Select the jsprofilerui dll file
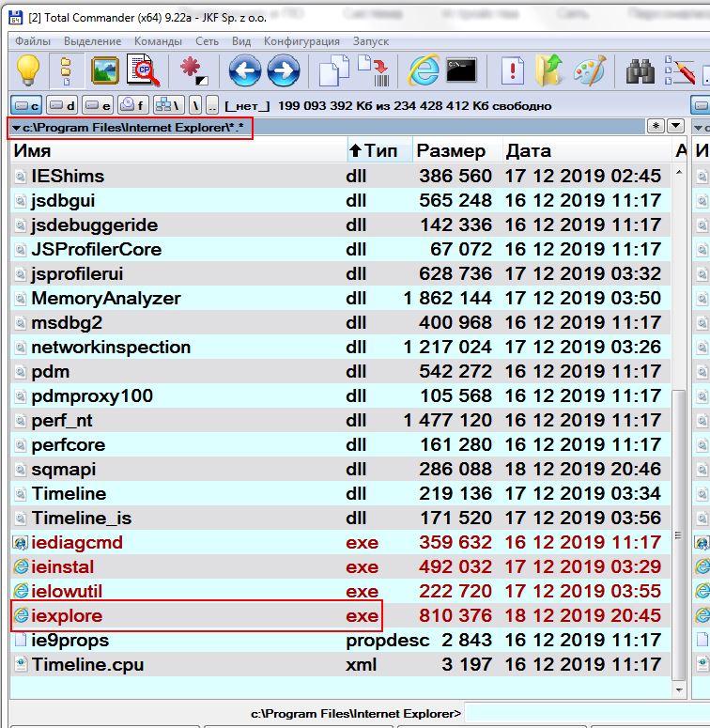This screenshot has width=710, height=728. (340, 273)
